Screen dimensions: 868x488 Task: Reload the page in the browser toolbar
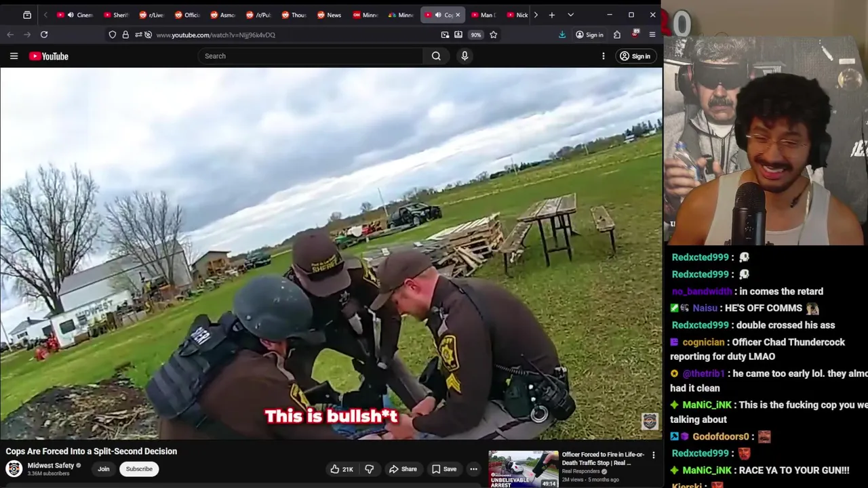pos(44,35)
